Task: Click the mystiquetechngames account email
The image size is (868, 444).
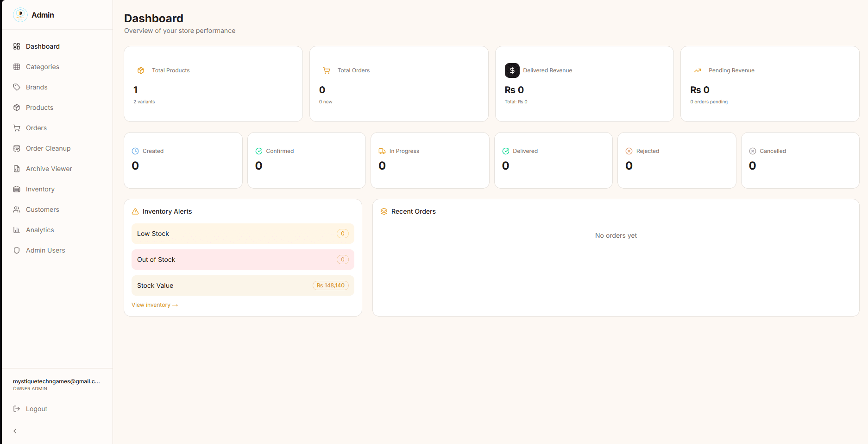Action: coord(57,381)
